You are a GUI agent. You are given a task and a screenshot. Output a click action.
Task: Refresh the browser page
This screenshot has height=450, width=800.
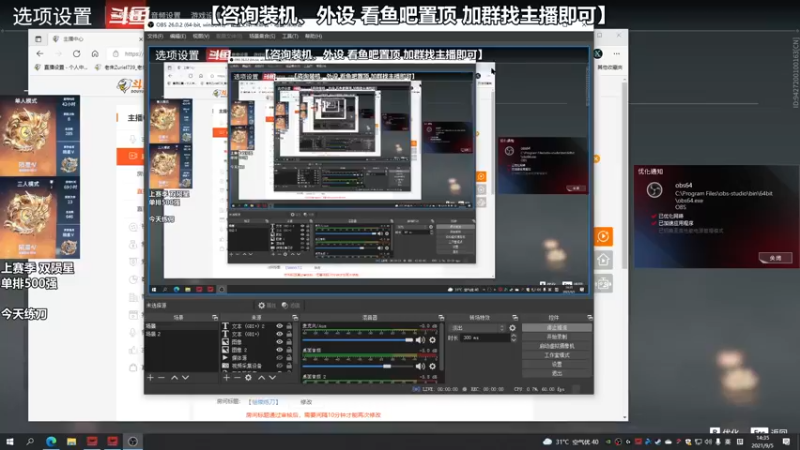(77, 54)
